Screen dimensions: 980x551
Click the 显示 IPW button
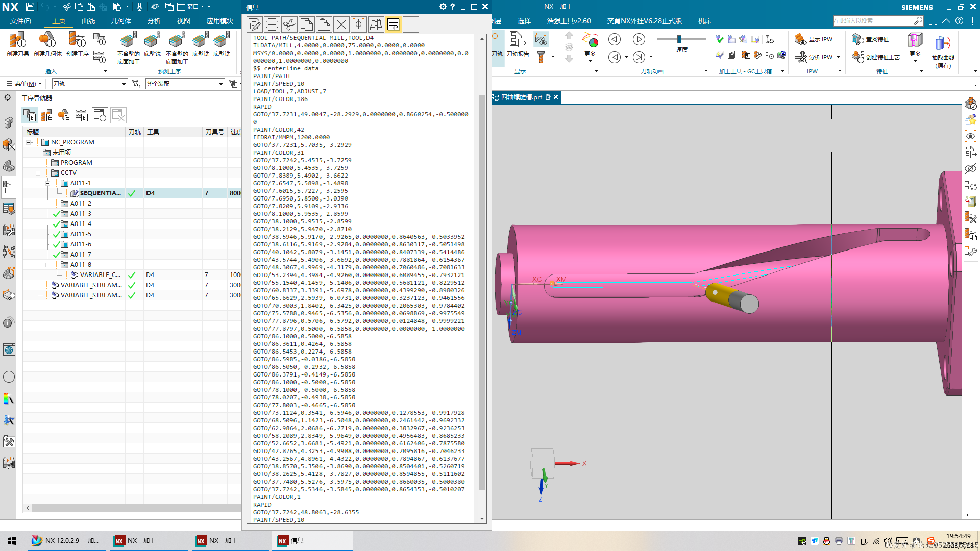[814, 39]
